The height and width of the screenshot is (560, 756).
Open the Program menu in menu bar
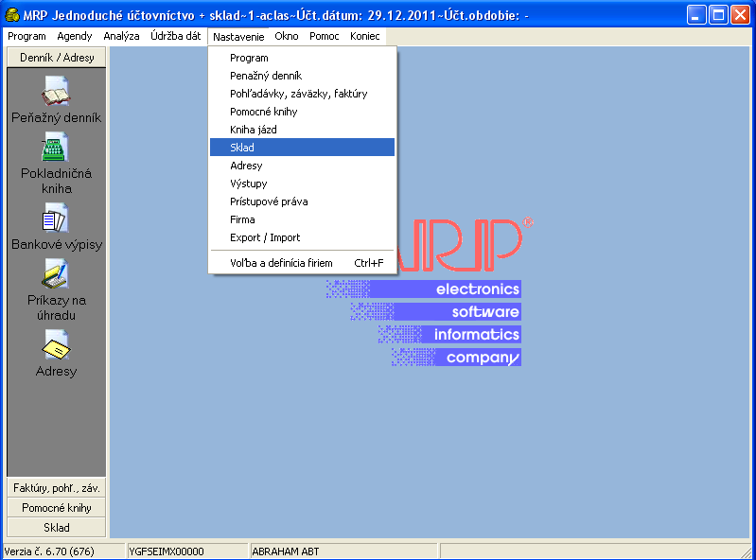click(26, 36)
